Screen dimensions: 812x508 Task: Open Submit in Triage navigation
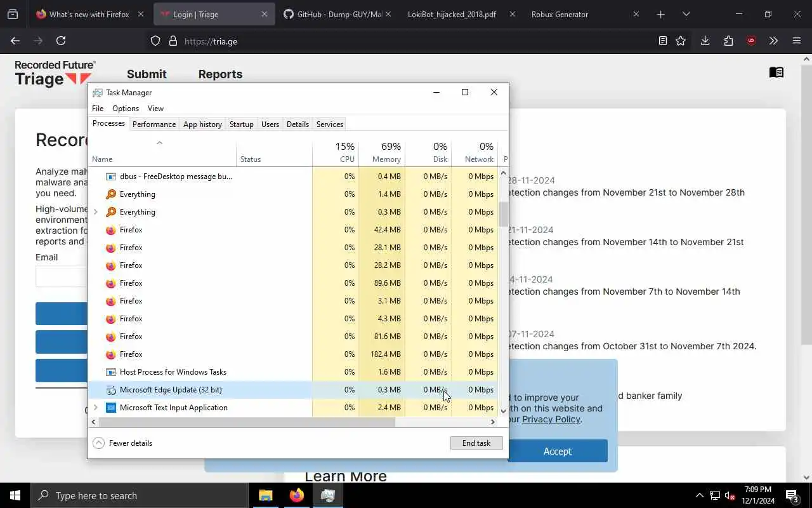click(x=147, y=74)
